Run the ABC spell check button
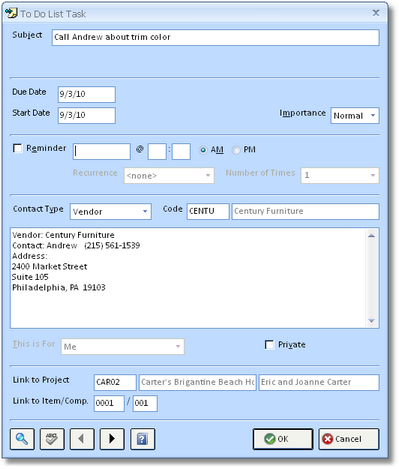Viewport: 399px width, 469px height. [52, 439]
